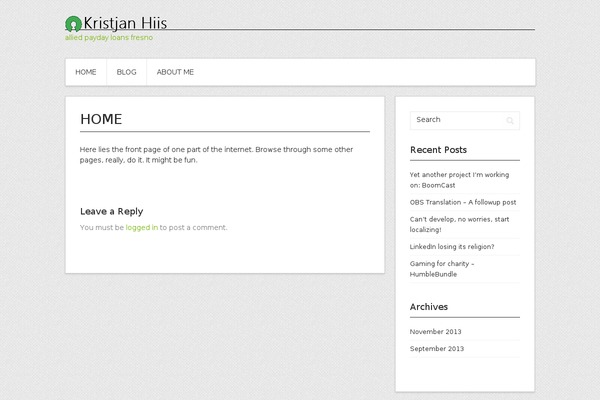This screenshot has height=400, width=600.
Task: Open the BLOG menu item
Action: [x=126, y=72]
